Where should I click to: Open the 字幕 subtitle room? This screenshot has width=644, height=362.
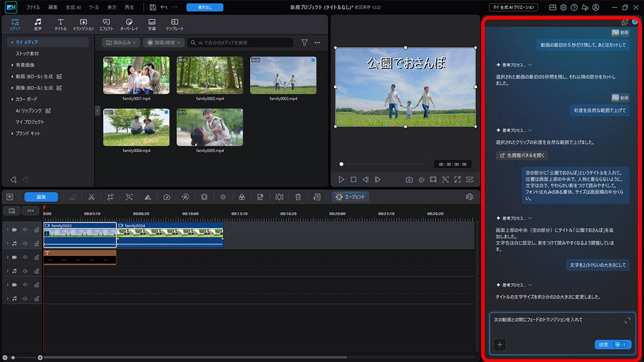(x=152, y=24)
